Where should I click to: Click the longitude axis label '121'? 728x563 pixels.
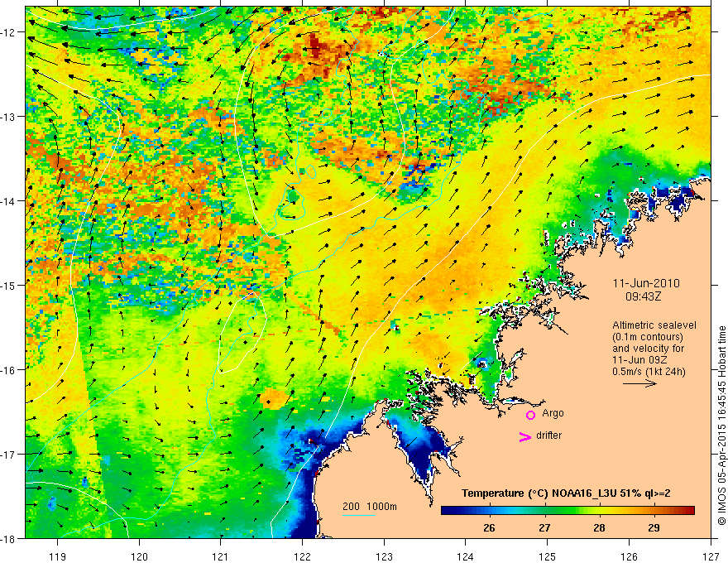pos(221,556)
